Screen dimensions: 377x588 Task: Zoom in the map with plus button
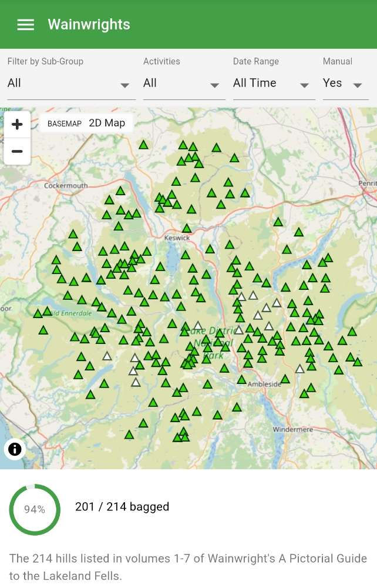pos(17,125)
